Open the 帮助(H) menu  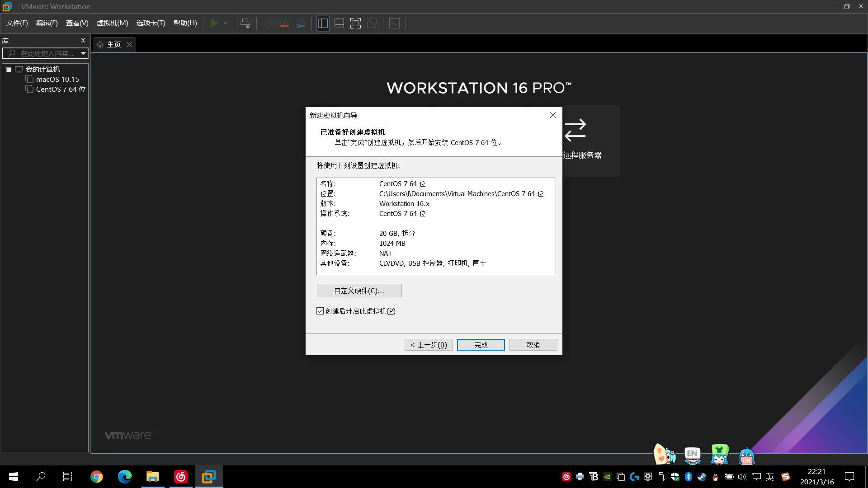pos(185,23)
